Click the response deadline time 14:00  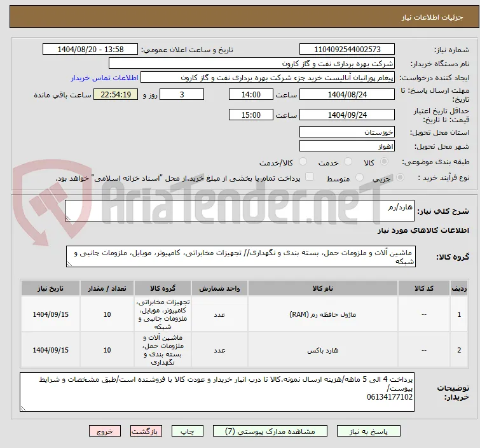pos(251,94)
